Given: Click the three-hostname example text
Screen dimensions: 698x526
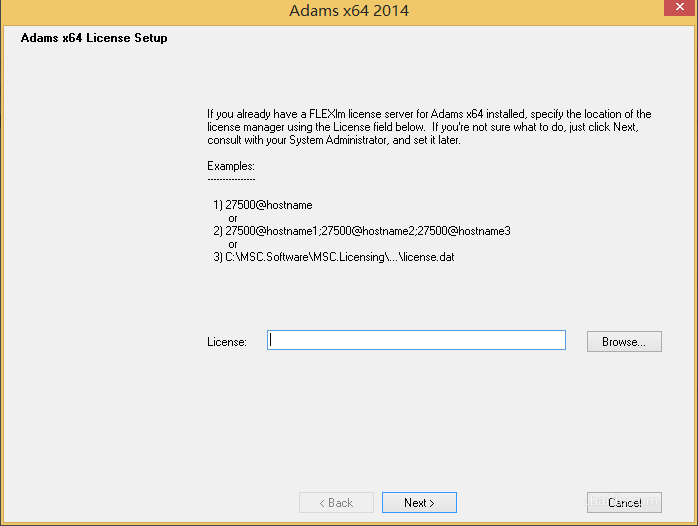Looking at the screenshot, I should click(361, 231).
